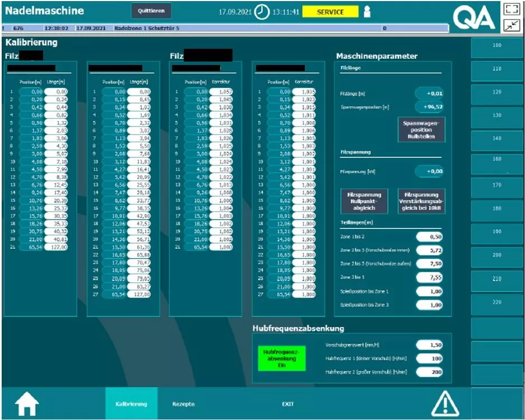Viewport: 525px width, 420px height.
Task: Select side button 160
Action: click(x=497, y=164)
